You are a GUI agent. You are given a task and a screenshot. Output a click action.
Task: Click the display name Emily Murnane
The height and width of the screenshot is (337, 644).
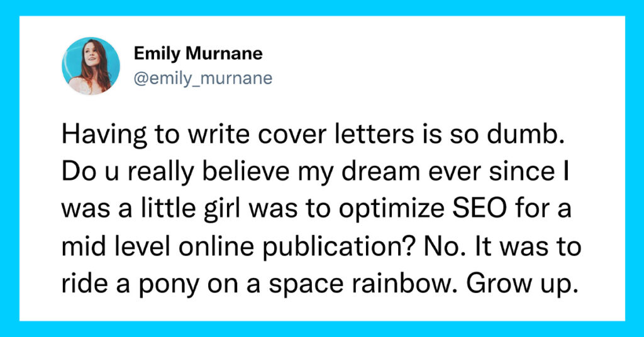[x=198, y=54]
